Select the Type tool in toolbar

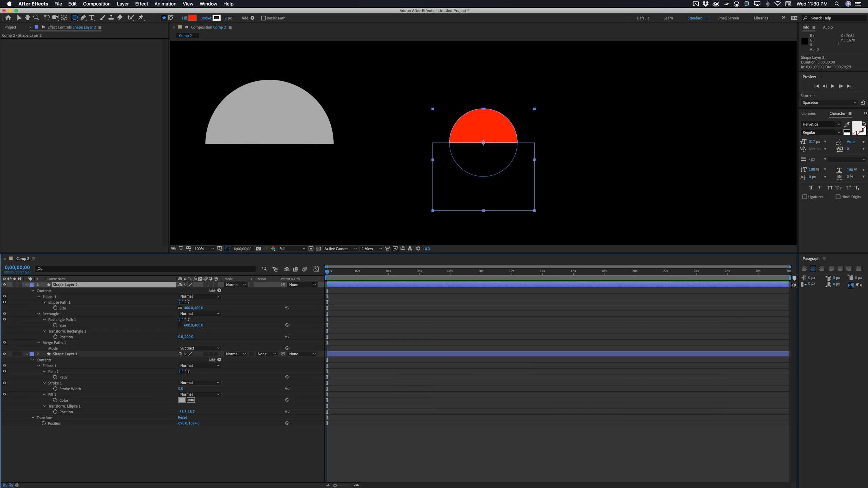pos(92,18)
